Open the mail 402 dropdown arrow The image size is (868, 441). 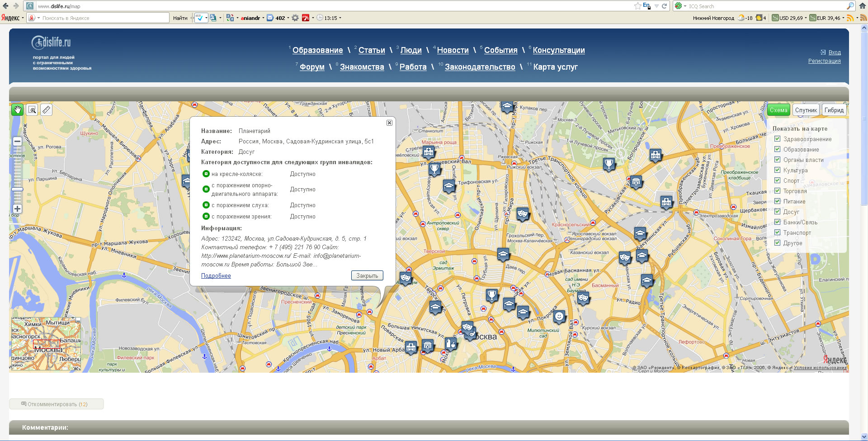288,18
